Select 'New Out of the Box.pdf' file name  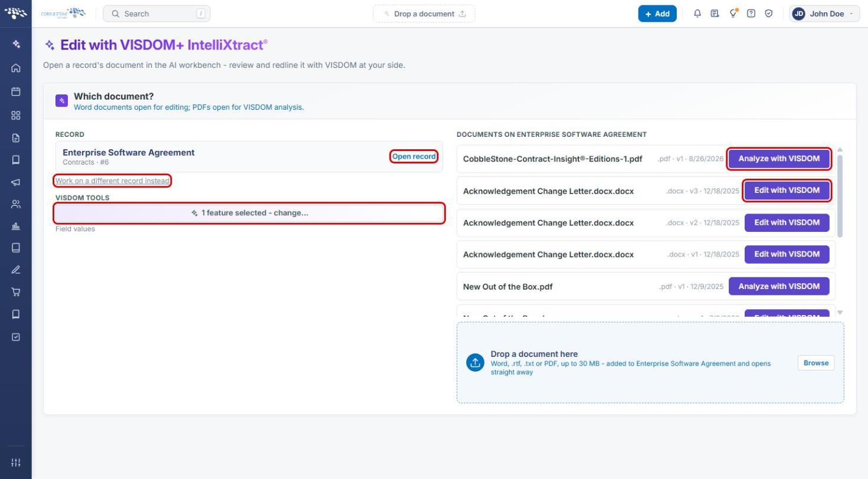507,287
